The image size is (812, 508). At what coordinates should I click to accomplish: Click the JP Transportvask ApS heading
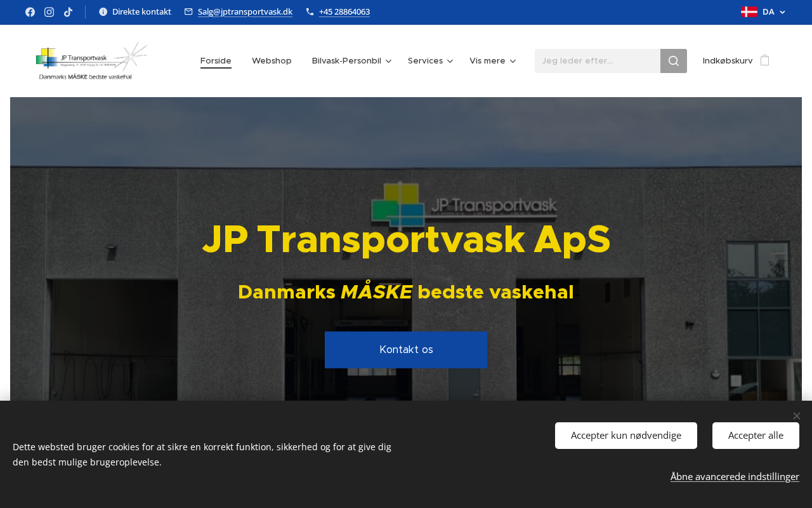tap(406, 239)
